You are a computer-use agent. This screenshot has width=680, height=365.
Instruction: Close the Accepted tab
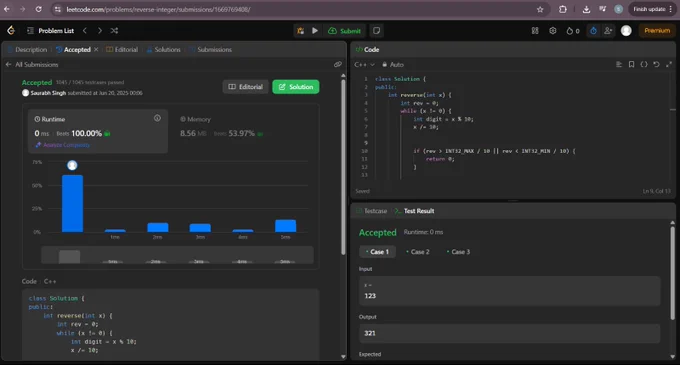tap(96, 49)
